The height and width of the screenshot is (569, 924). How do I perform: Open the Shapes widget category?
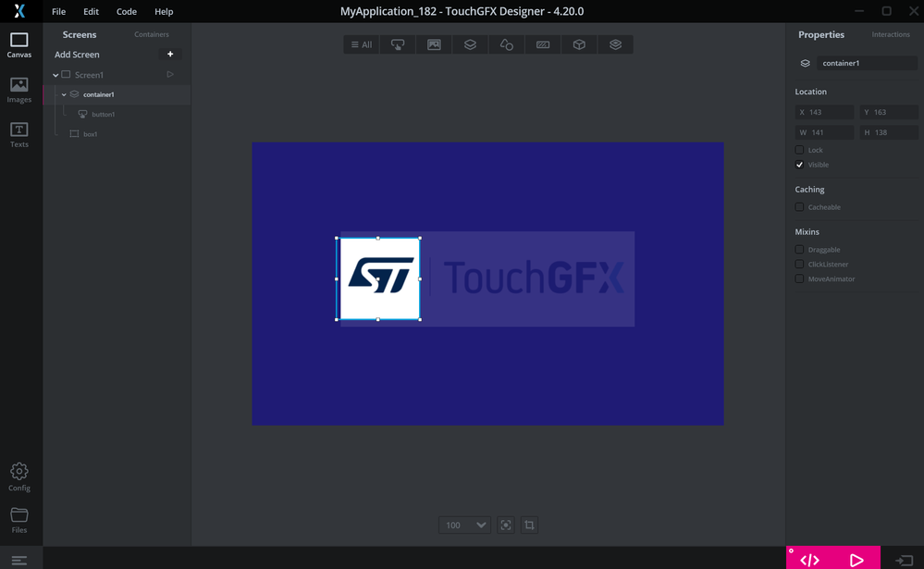(506, 44)
